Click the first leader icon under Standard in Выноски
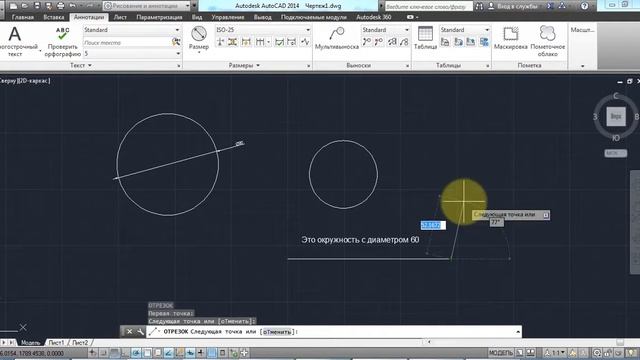 tap(367, 42)
